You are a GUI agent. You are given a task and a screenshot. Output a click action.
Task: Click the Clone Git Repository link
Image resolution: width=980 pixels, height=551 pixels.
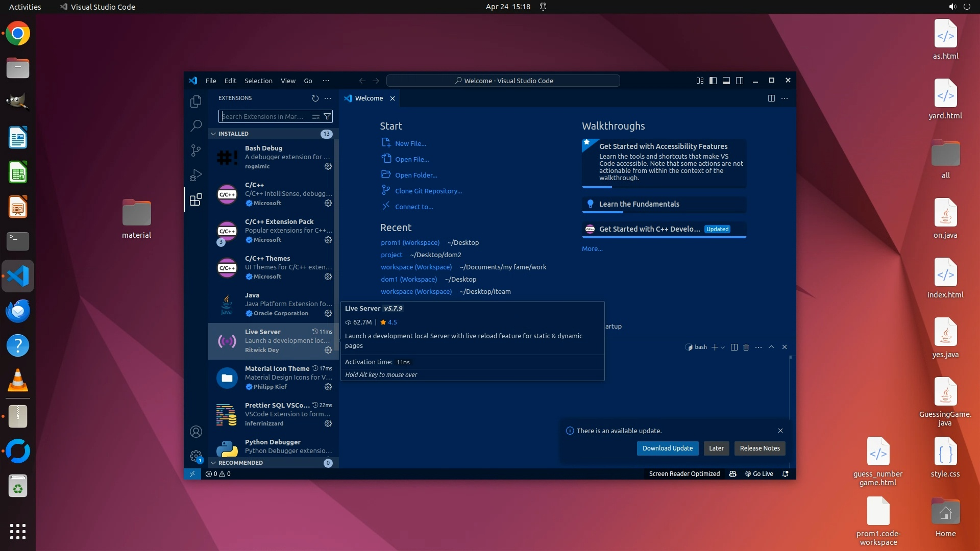[428, 191]
